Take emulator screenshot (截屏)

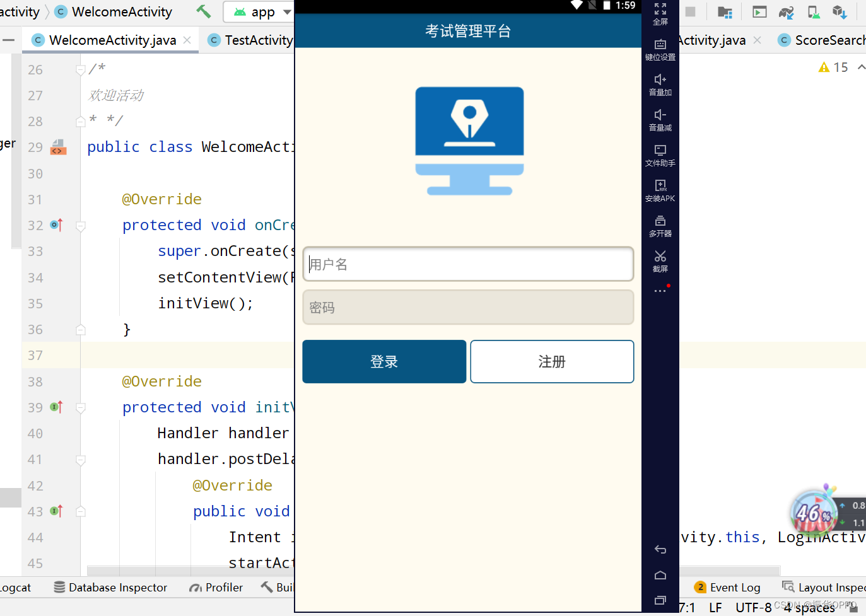(660, 261)
